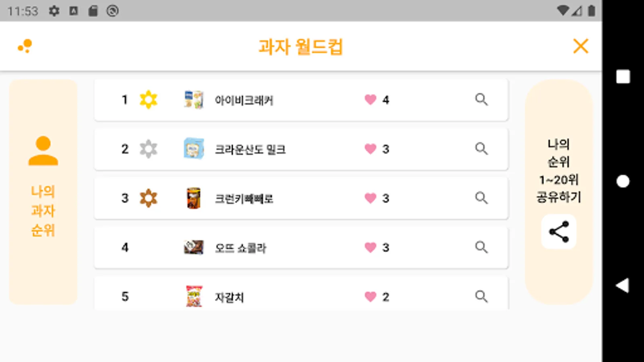The height and width of the screenshot is (362, 644).
Task: Select the 크런키빼빼로 list row name
Action: [x=244, y=198]
